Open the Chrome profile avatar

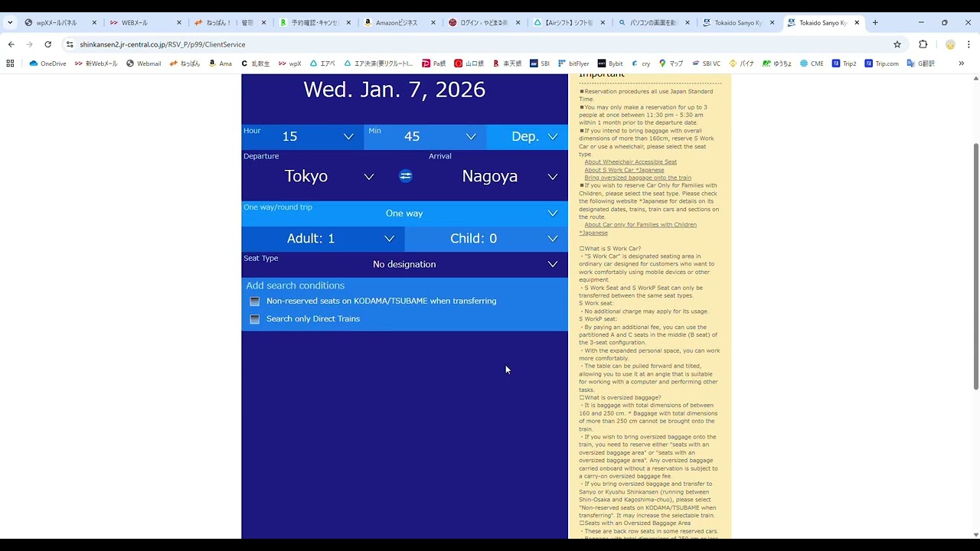[950, 44]
